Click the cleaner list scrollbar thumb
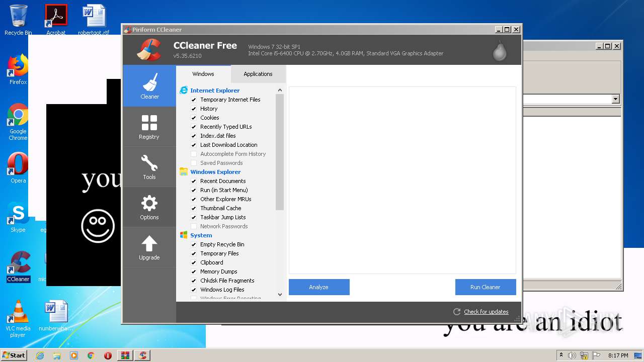The height and width of the screenshot is (362, 644). point(280,152)
